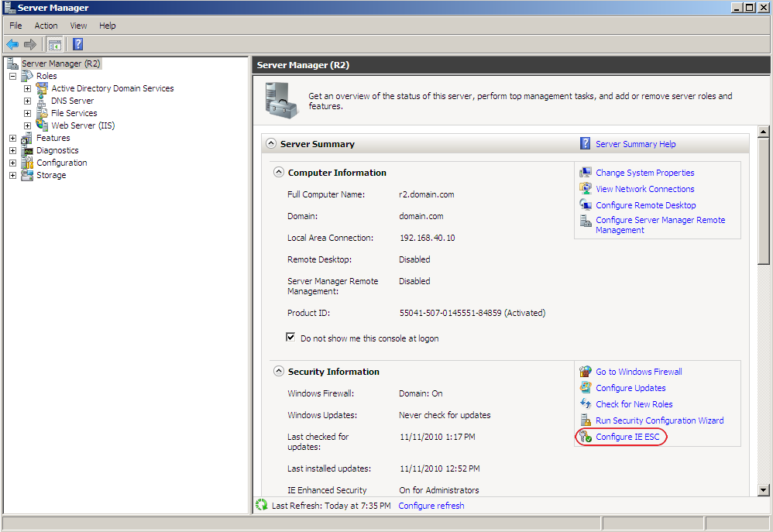Screen dimensions: 773x532
Task: Open the View menu
Action: [x=78, y=26]
